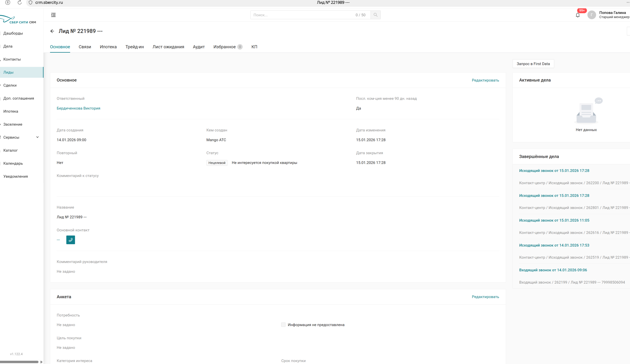Check Информация не предоставлена checkbox

[283, 325]
